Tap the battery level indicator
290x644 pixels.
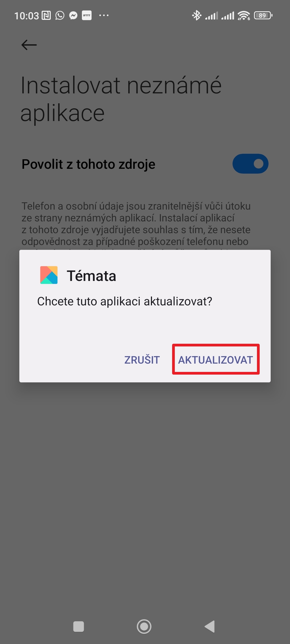point(263,16)
